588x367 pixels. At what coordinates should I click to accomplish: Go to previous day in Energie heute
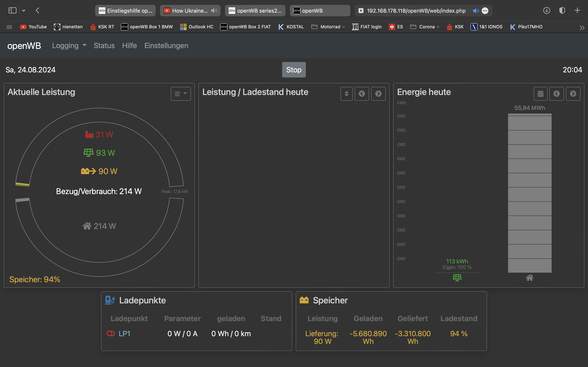(x=557, y=94)
